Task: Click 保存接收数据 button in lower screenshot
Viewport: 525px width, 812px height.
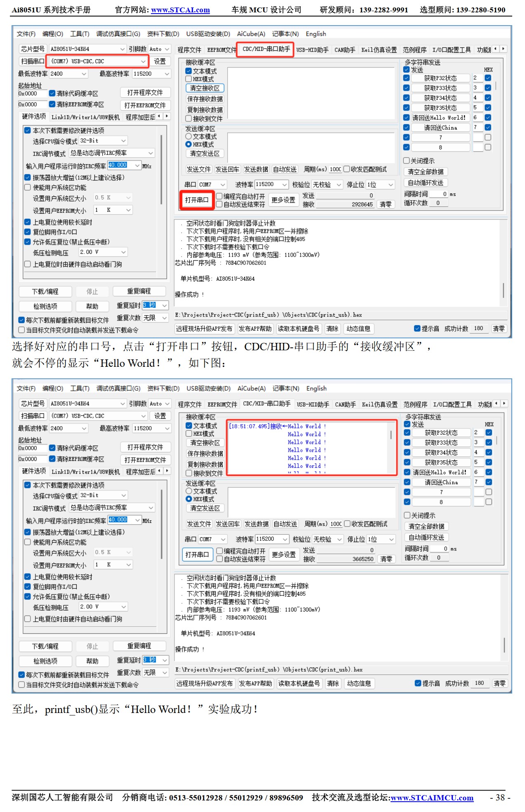Action: point(205,453)
